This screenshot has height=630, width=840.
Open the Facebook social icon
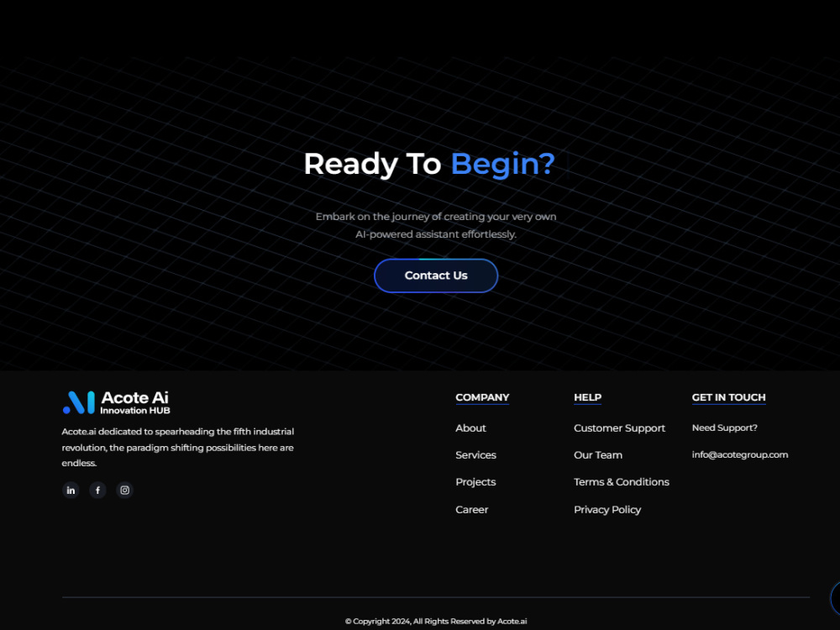(97, 491)
